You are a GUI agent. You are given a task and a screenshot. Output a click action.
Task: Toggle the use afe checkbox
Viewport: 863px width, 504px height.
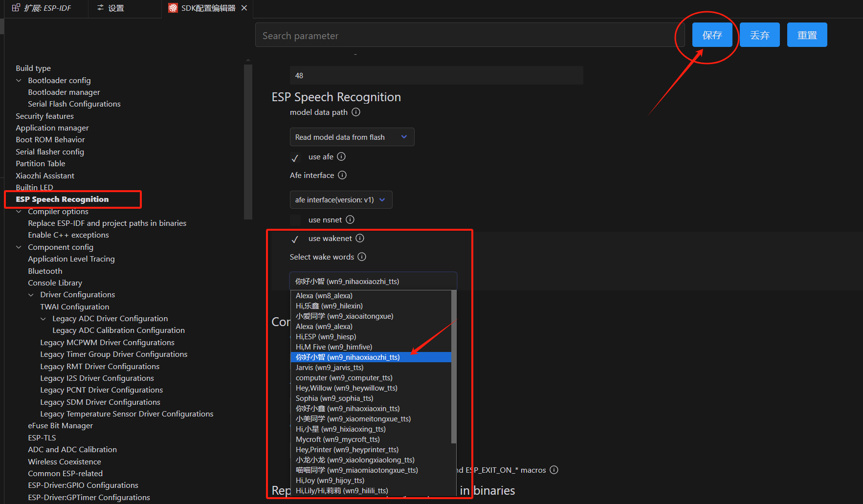point(295,157)
